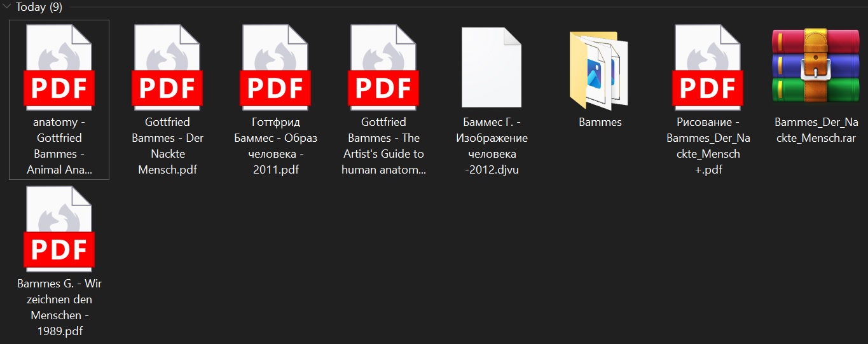Select Рисование Bammes_Der_Nackte_Mensch+ PDF icon
This screenshot has height=344, width=868.
pyautogui.click(x=708, y=67)
